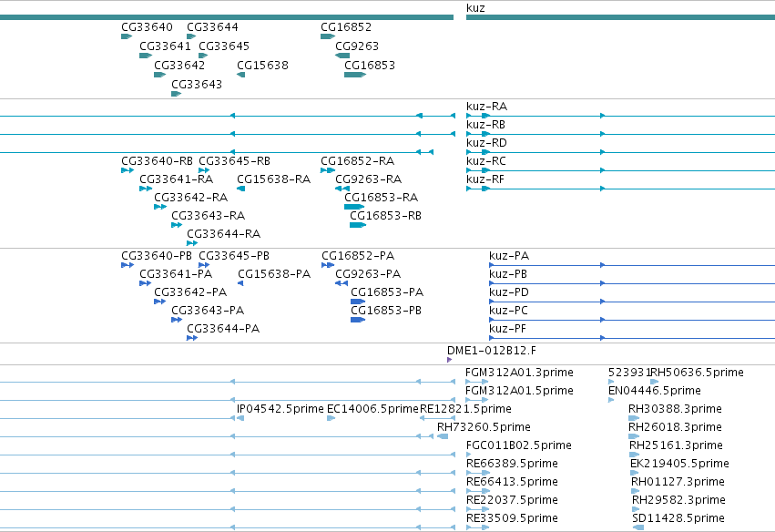Select the EN04446.5prime EST label
The width and height of the screenshot is (775, 532).
coord(655,391)
